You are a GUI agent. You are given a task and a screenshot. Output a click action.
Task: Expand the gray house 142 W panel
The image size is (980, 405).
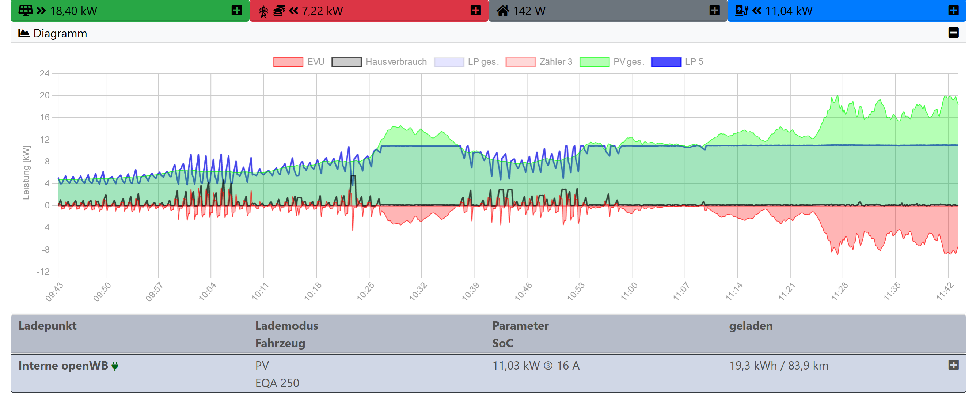[x=714, y=10]
